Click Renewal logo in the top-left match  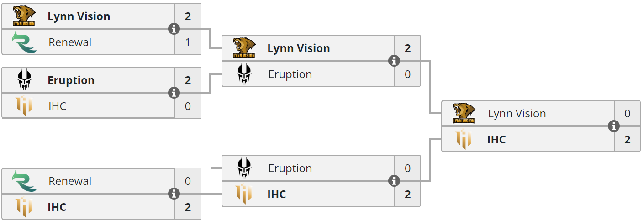pyautogui.click(x=24, y=42)
